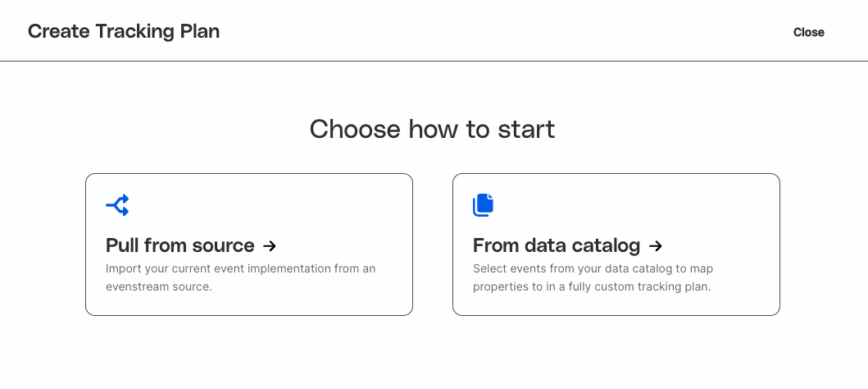
Task: Click the 'Import your current event implementation' line
Action: point(240,268)
